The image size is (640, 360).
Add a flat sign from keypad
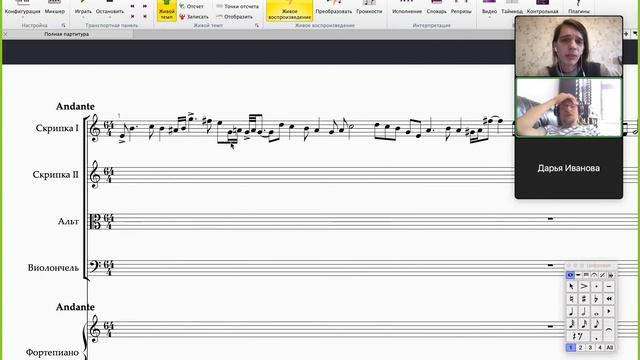coord(596,299)
